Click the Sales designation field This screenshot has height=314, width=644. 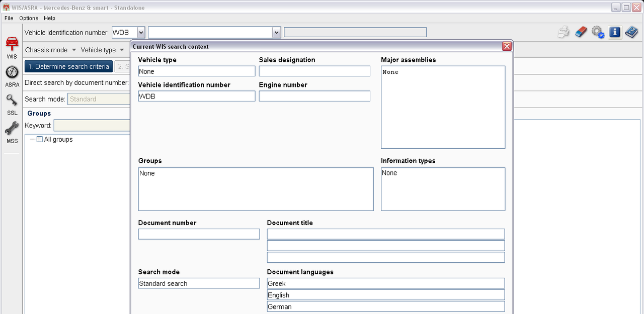click(314, 71)
